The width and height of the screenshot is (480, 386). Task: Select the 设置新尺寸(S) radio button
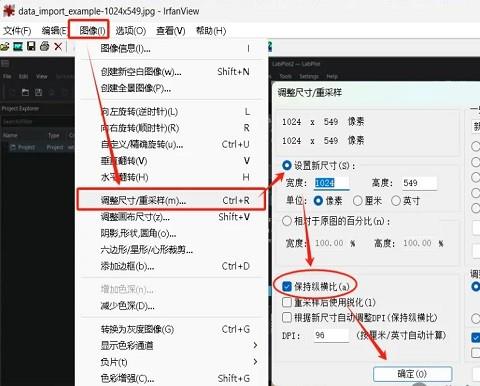coord(287,165)
